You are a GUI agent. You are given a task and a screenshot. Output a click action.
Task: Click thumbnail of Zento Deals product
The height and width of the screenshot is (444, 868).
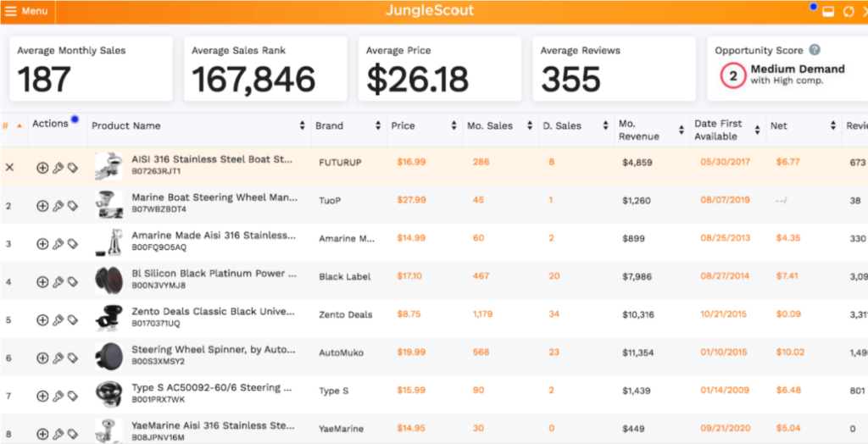108,319
